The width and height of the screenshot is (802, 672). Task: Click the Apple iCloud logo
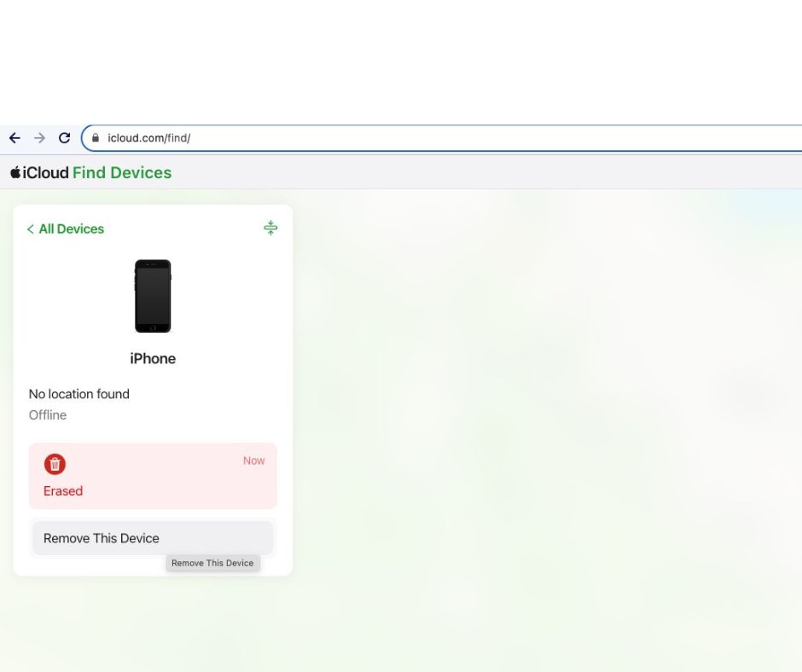(39, 173)
